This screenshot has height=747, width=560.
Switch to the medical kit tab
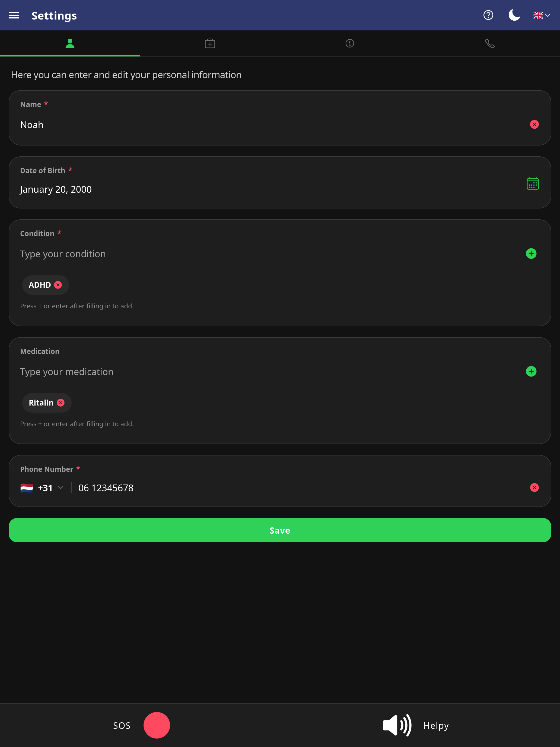210,43
